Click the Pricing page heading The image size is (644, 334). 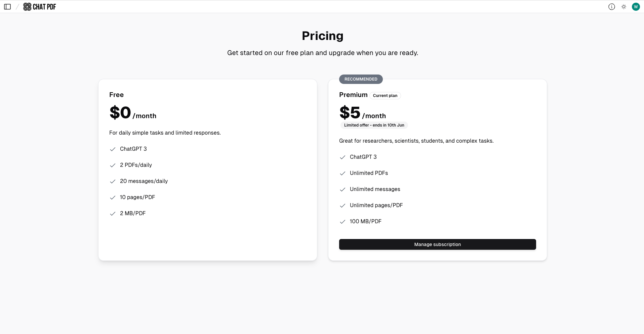click(322, 36)
